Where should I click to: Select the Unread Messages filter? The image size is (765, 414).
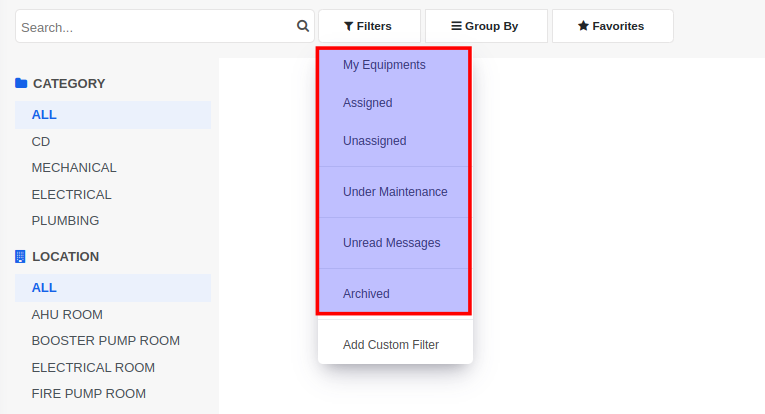point(395,243)
